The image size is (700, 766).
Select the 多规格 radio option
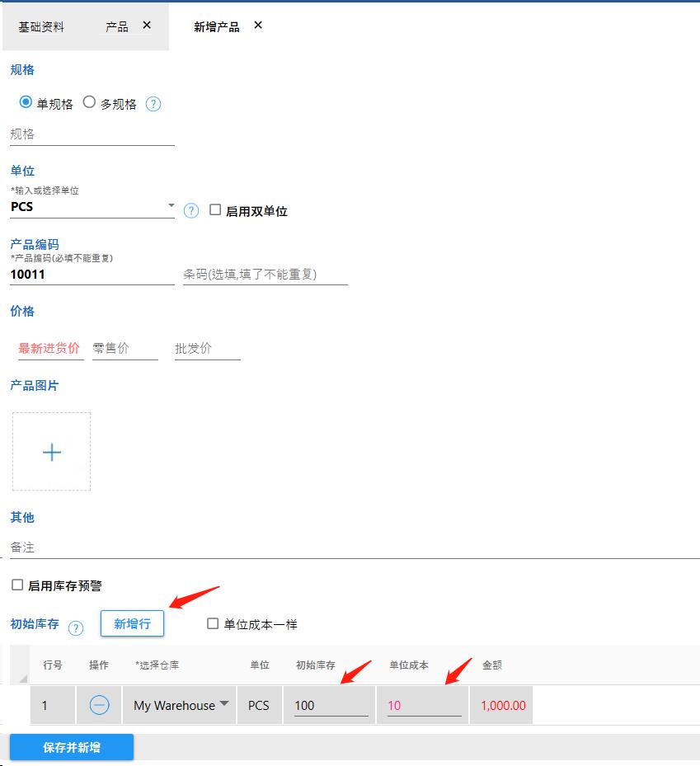pyautogui.click(x=90, y=103)
